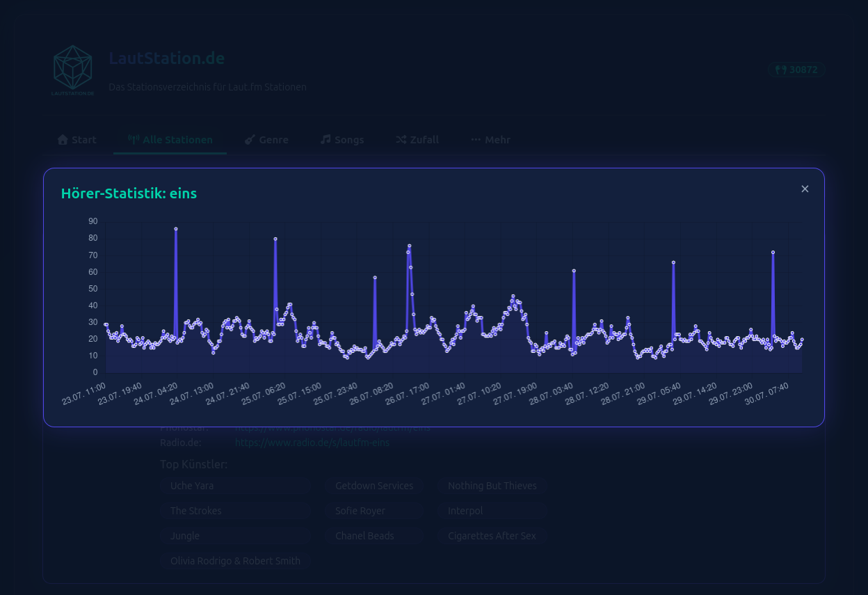The image size is (868, 595).
Task: Click the shuffle icon beside Zufall
Action: point(401,139)
